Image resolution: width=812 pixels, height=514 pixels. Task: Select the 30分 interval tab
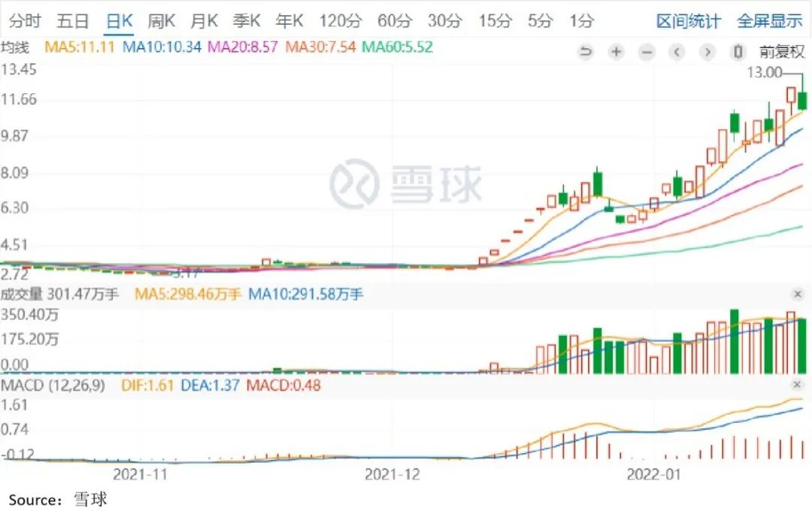point(445,21)
